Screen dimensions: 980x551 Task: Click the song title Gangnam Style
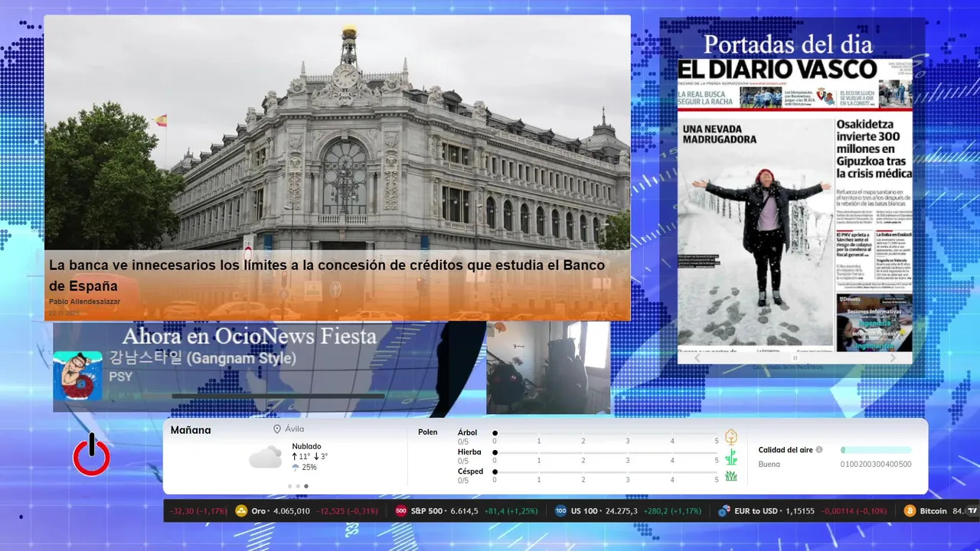tap(202, 358)
